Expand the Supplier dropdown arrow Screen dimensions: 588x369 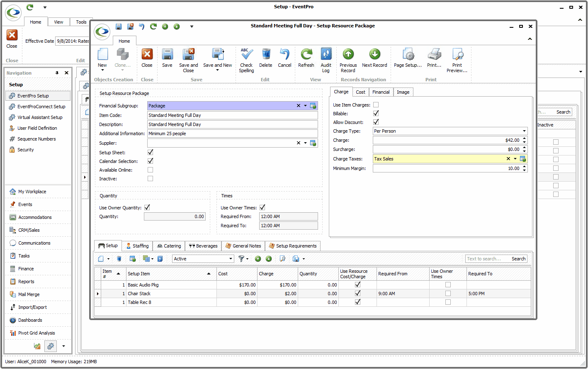(x=306, y=143)
